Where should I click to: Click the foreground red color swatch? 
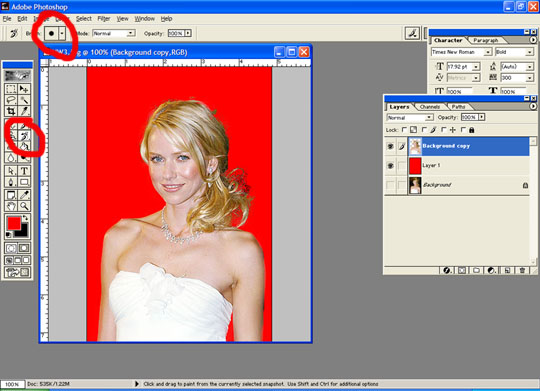click(x=13, y=223)
